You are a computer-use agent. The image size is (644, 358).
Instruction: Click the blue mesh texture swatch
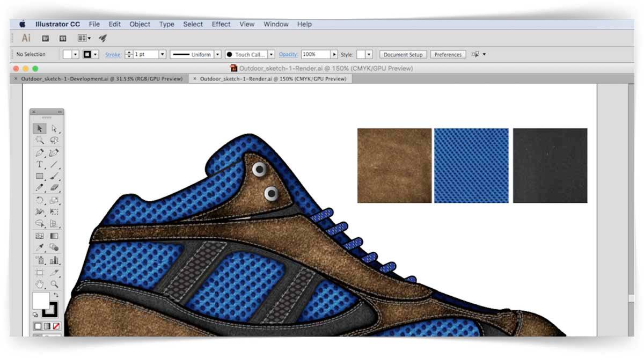[x=471, y=165]
